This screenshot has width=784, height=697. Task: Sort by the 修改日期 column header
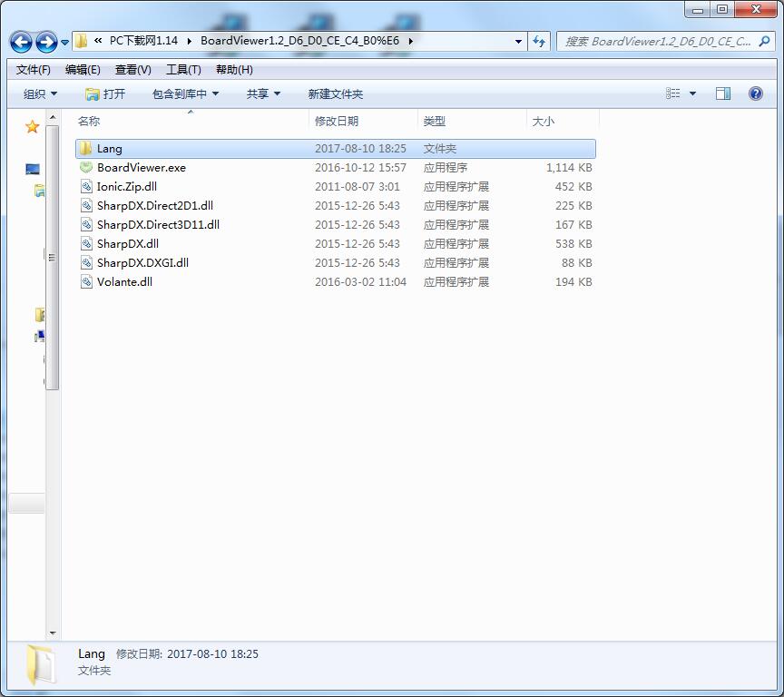point(337,121)
